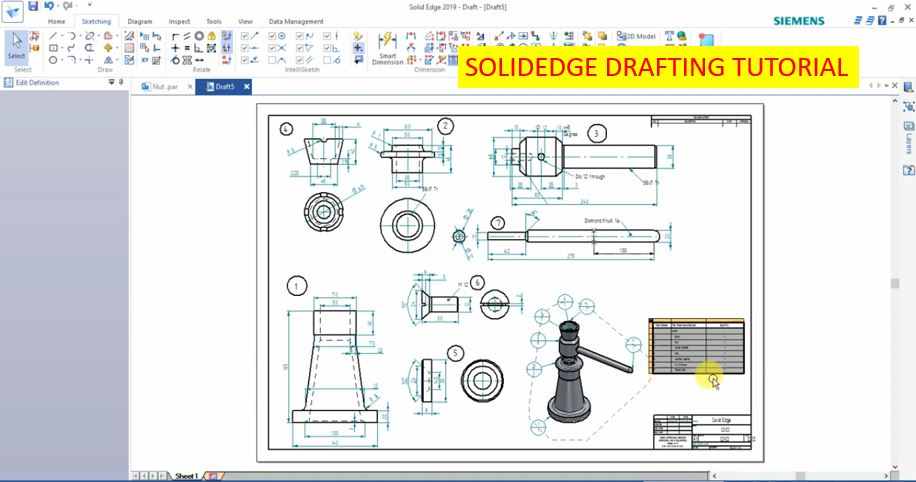
Task: Select the Sheet 1 tab at bottom
Action: click(x=187, y=476)
